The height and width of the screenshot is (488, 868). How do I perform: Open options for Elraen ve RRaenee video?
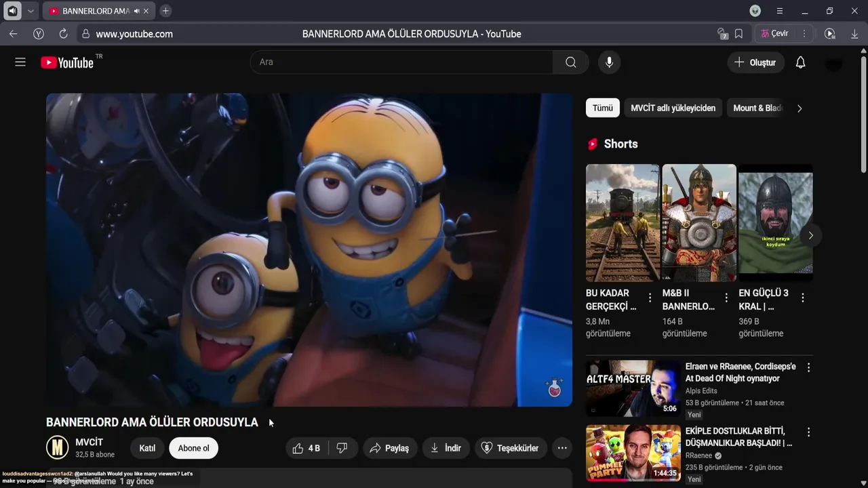[808, 367]
